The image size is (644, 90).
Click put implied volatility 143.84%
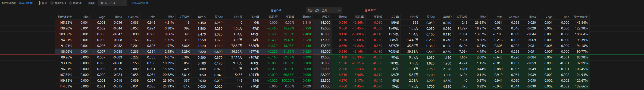(581, 22)
